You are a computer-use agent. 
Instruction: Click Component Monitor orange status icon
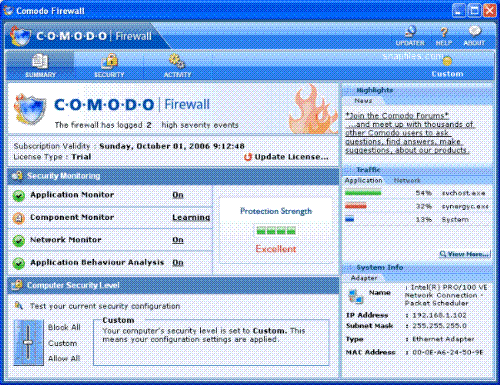pos(19,218)
